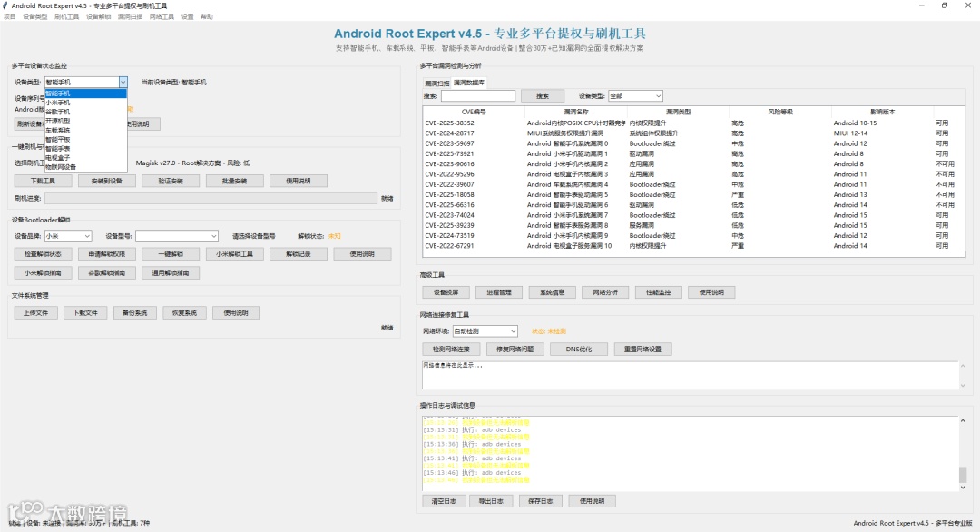Image resolution: width=980 pixels, height=532 pixels.
Task: Open the 小米解锁工具 button
Action: 234,254
